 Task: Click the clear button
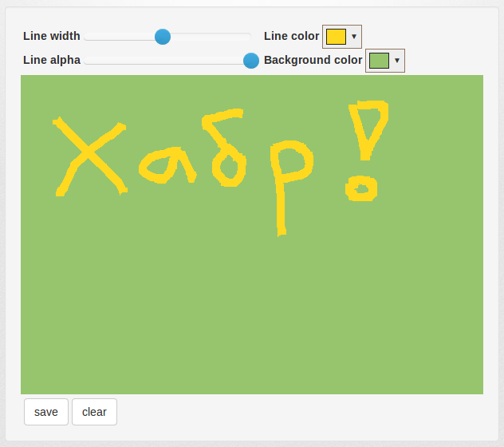[x=94, y=412]
